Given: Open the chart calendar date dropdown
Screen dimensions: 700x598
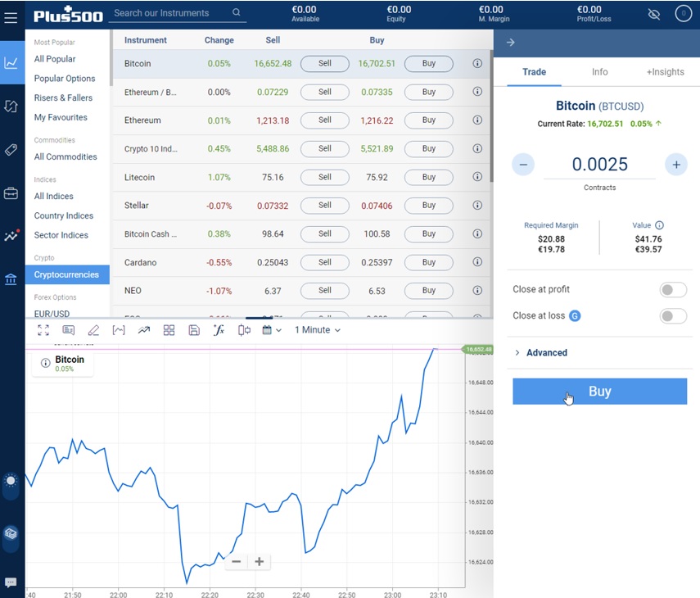Looking at the screenshot, I should [272, 330].
